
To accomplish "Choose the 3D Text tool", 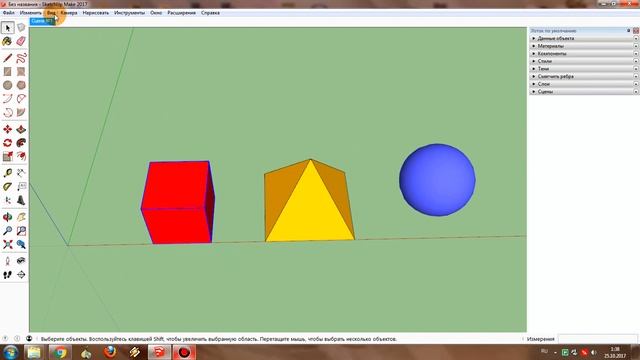I will pyautogui.click(x=21, y=200).
